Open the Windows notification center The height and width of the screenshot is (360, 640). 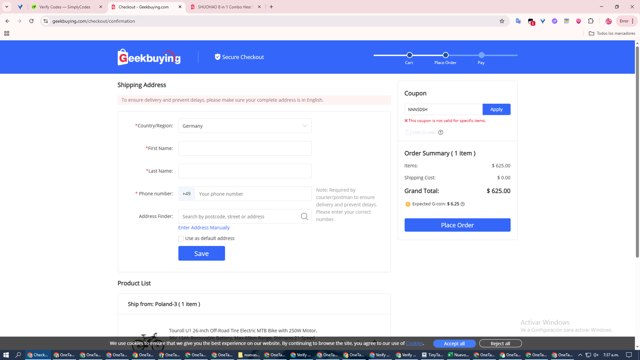pos(629,355)
